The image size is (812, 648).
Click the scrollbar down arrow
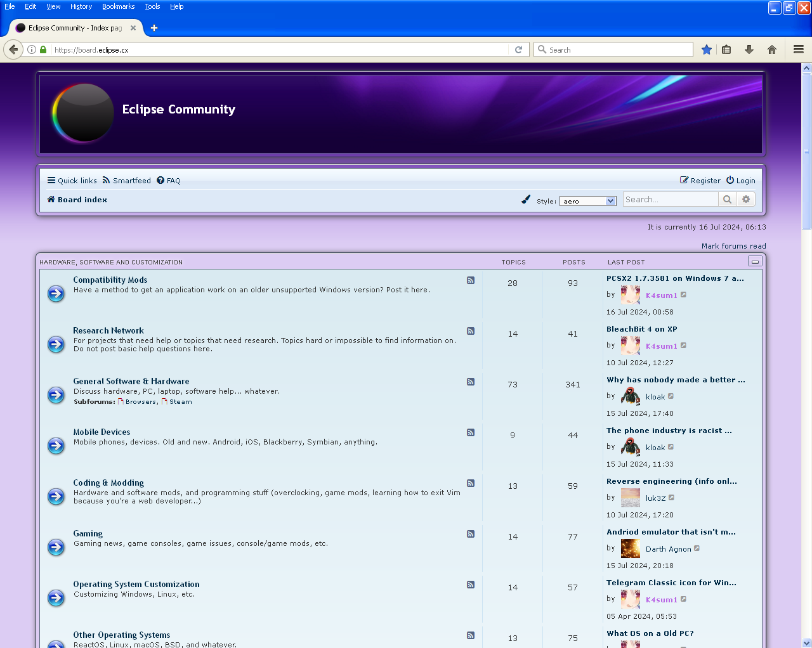(x=807, y=643)
